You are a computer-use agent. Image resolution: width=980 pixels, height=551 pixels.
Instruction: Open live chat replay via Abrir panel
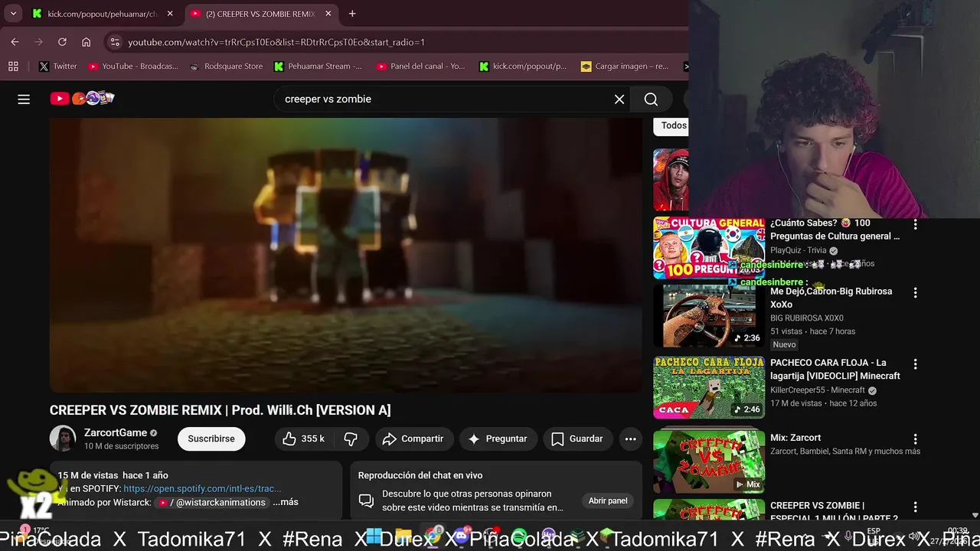[608, 500]
